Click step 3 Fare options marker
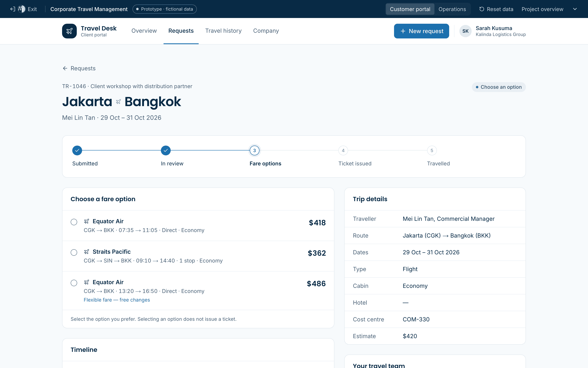Screen dimensions: 588x368 pos(254,150)
